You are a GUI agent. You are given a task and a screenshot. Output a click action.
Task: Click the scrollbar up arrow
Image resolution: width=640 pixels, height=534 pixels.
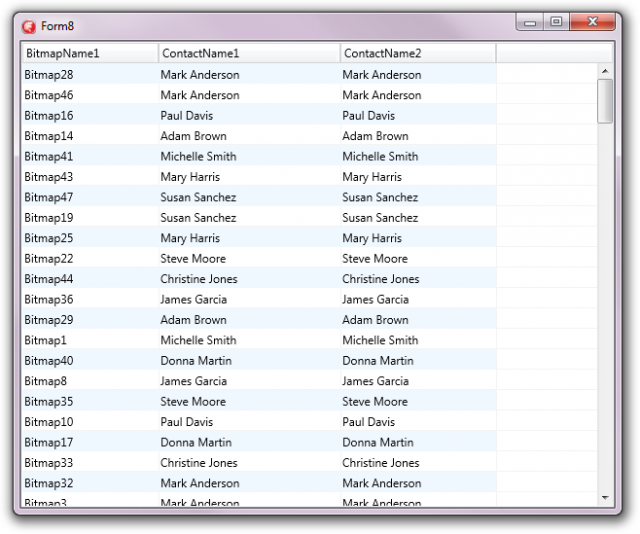coord(605,71)
